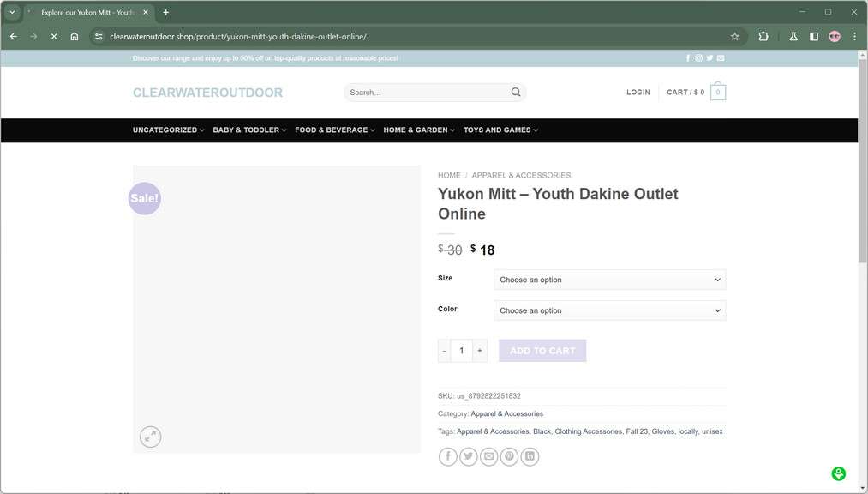The width and height of the screenshot is (868, 494).
Task: Click the Login link
Action: pyautogui.click(x=638, y=93)
